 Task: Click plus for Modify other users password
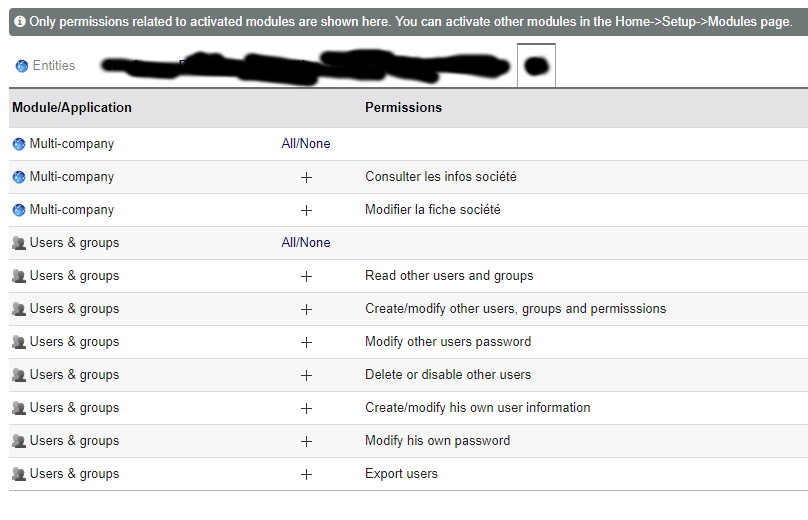pos(306,342)
